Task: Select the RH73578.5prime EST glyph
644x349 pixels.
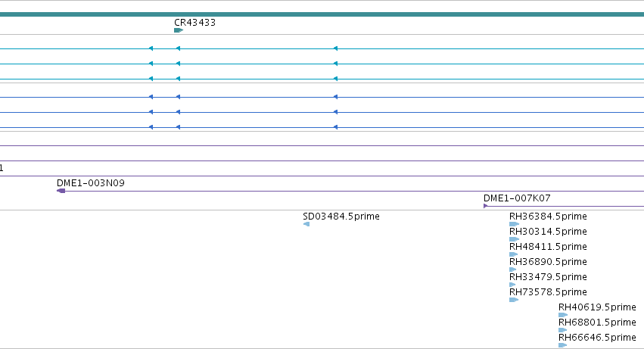Action: (x=514, y=300)
